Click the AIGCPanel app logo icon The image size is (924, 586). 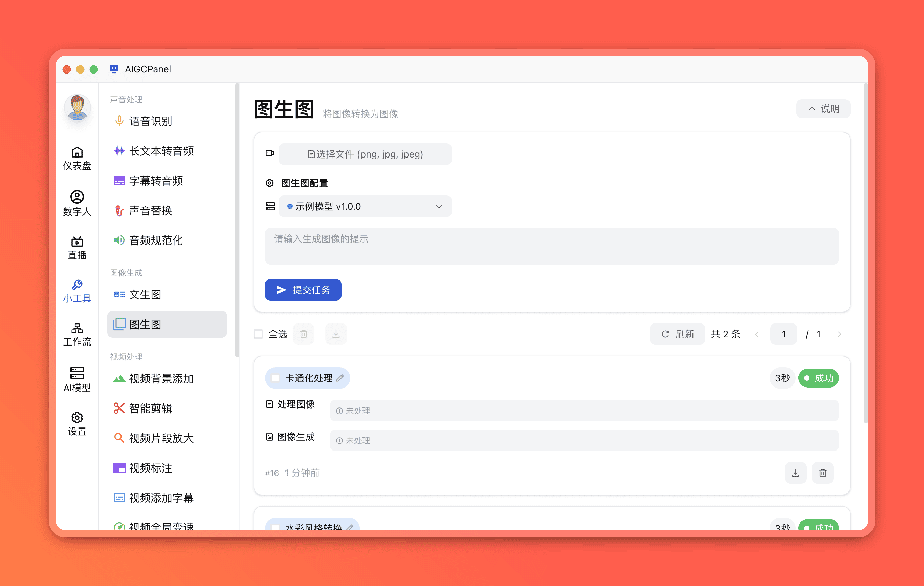[114, 69]
